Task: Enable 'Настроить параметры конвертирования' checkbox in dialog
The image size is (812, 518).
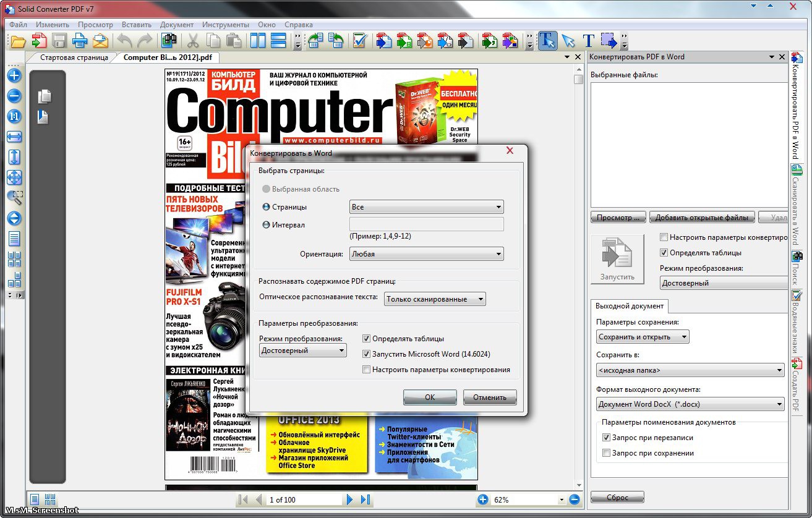Action: pyautogui.click(x=367, y=370)
